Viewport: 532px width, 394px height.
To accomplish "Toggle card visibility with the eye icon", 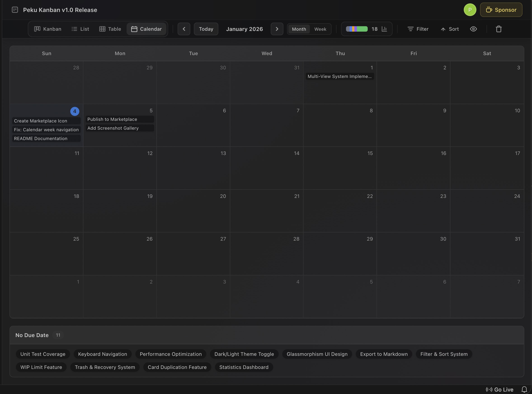I will click(473, 29).
